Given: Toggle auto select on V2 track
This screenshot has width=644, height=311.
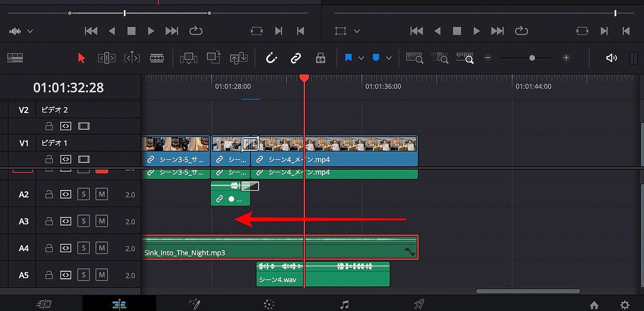Looking at the screenshot, I should tap(65, 126).
